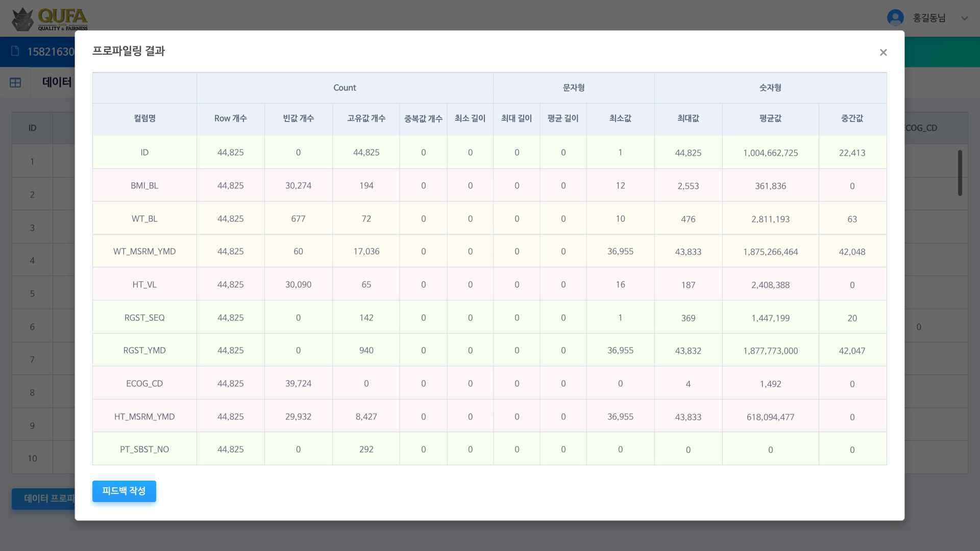Click the 22,413 median value cell
The image size is (980, 551).
tap(852, 153)
